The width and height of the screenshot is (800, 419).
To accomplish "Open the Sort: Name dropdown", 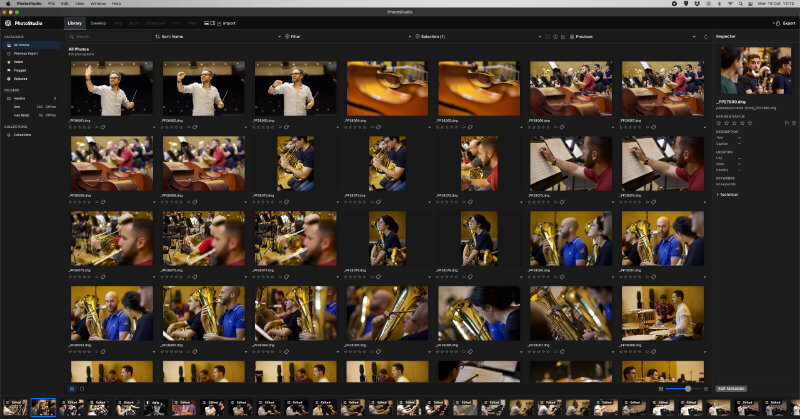I will [218, 37].
